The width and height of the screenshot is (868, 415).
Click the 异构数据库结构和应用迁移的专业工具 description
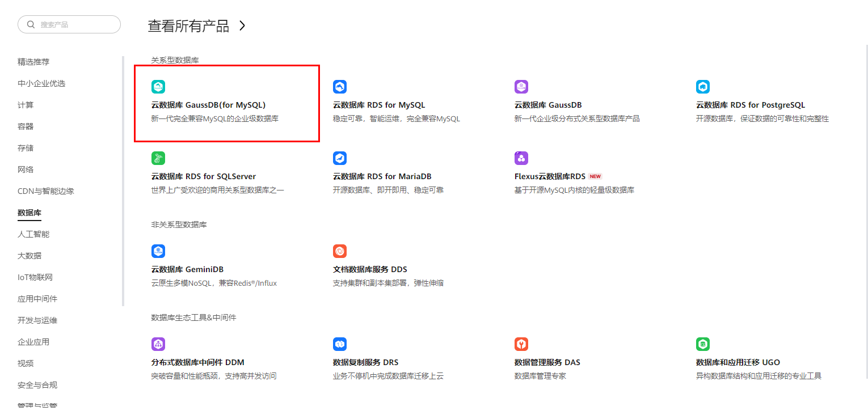759,376
